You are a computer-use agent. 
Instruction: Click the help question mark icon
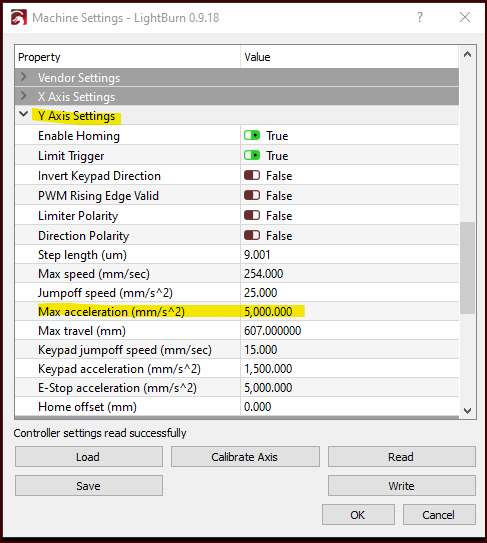pyautogui.click(x=420, y=17)
